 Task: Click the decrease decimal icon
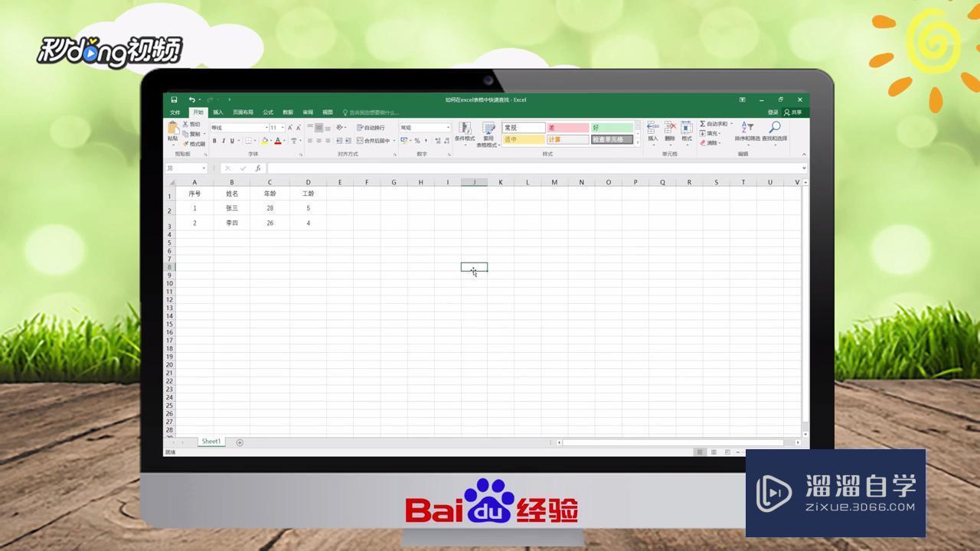point(446,141)
